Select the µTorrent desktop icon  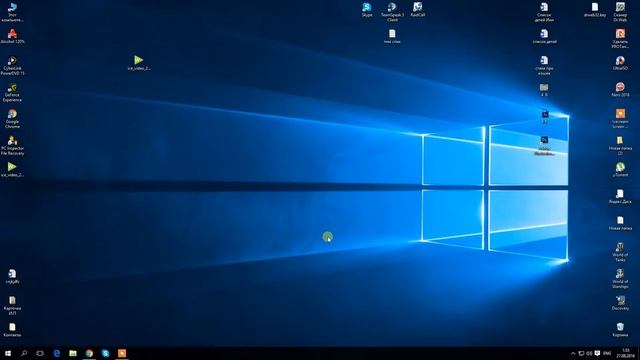coord(620,169)
